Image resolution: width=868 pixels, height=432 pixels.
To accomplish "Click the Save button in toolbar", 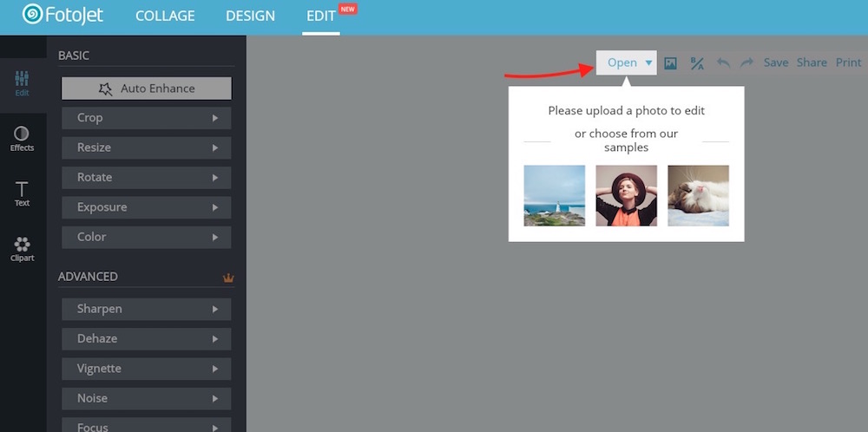I will [x=776, y=62].
